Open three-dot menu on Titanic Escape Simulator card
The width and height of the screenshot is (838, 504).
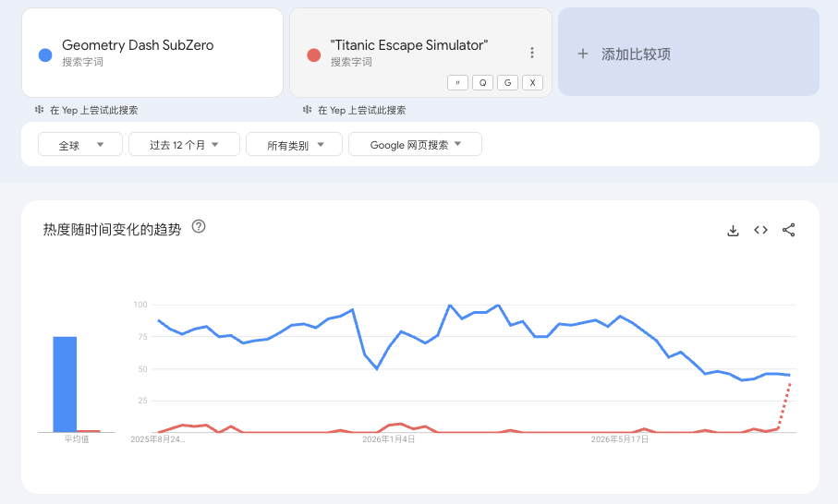[x=532, y=53]
